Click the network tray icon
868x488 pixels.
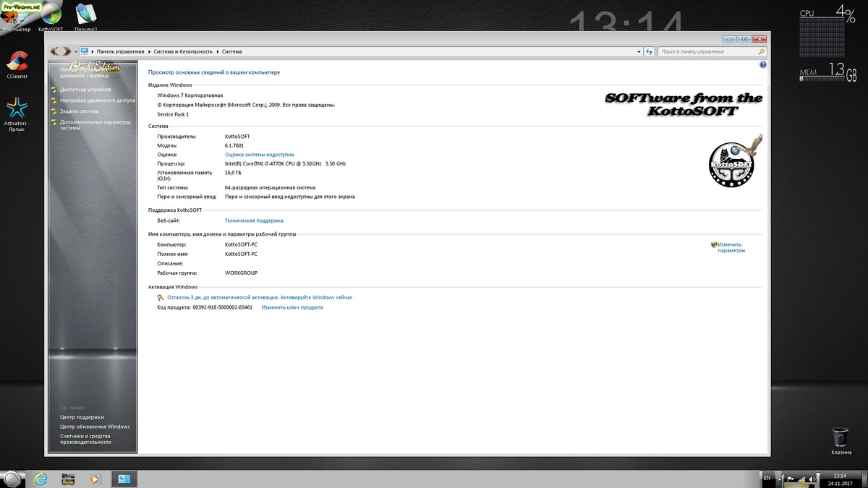click(802, 479)
